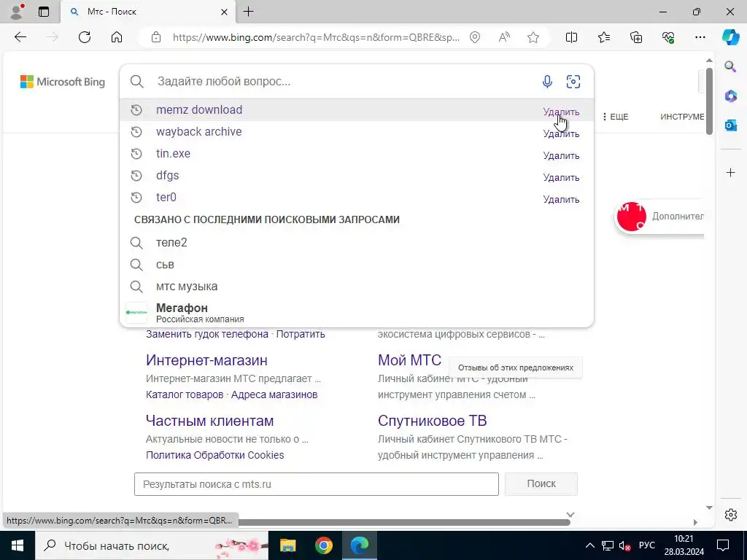Open a new tab with plus button

pos(248,12)
